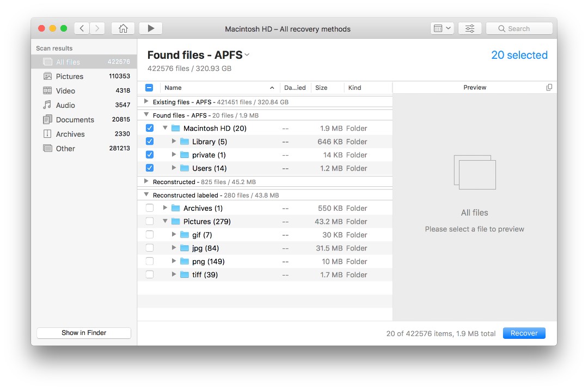Image resolution: width=588 pixels, height=390 pixels.
Task: Expand the Existing files - APFS group
Action: 146,101
